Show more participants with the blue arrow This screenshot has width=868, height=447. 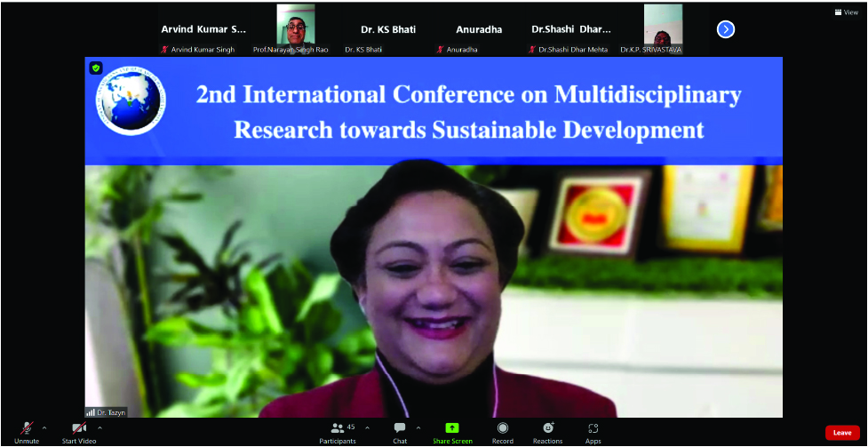point(726,29)
